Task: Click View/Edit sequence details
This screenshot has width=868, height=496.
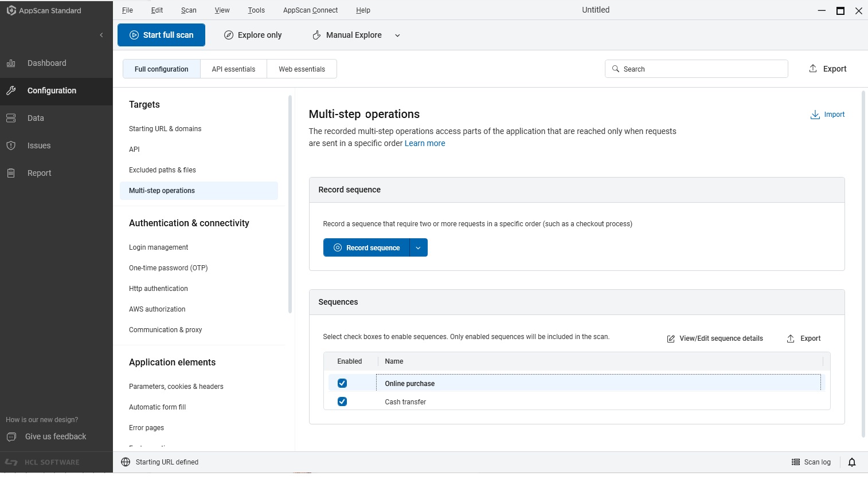Action: pyautogui.click(x=715, y=338)
